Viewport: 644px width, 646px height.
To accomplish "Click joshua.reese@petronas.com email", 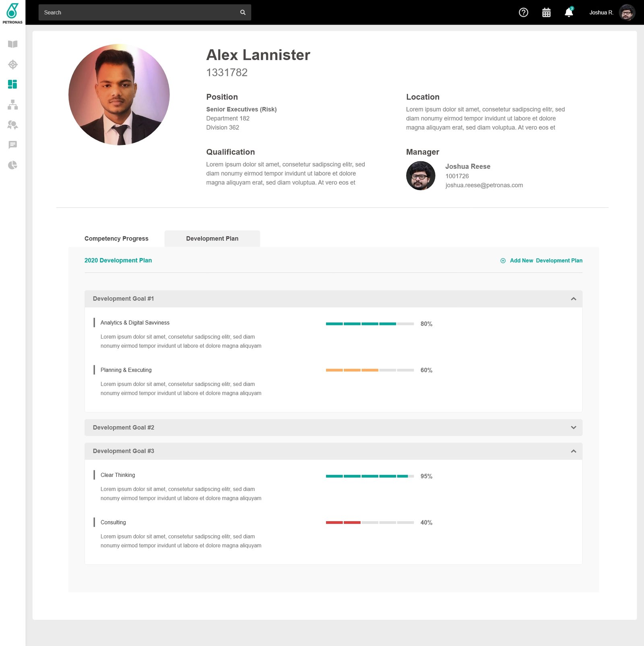I will point(484,185).
